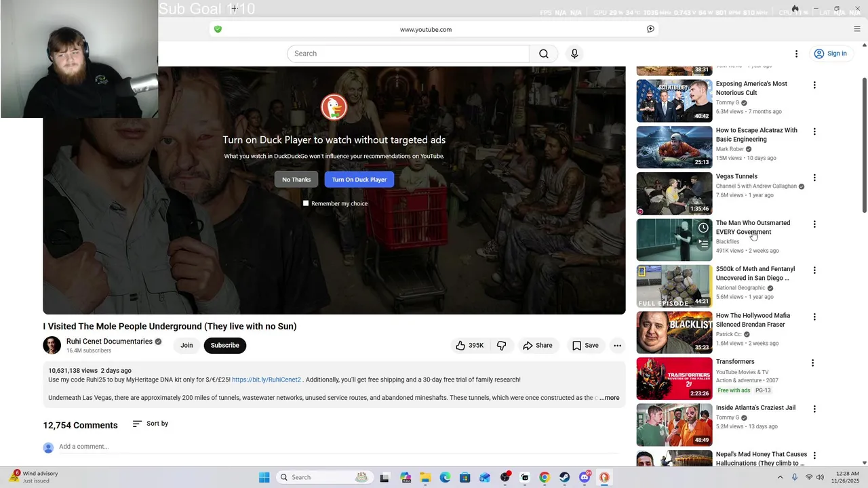Open Windows Start menu
This screenshot has width=868, height=488.
(x=264, y=477)
